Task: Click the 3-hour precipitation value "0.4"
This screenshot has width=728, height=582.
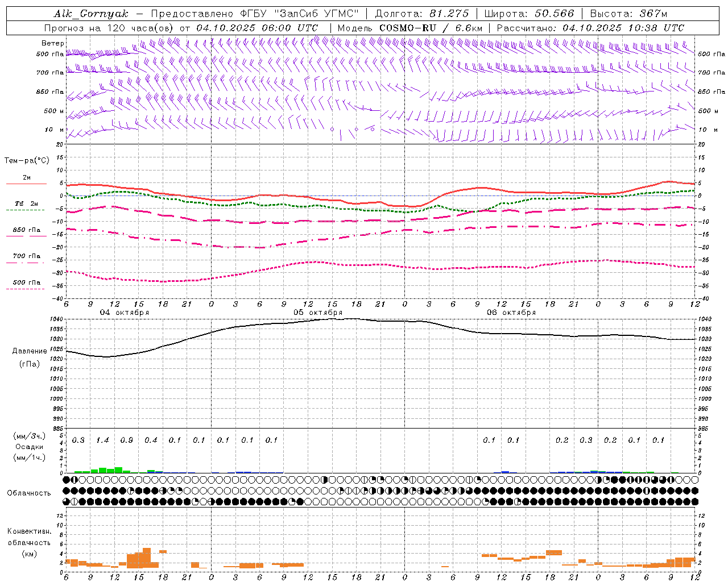Action: click(x=151, y=440)
